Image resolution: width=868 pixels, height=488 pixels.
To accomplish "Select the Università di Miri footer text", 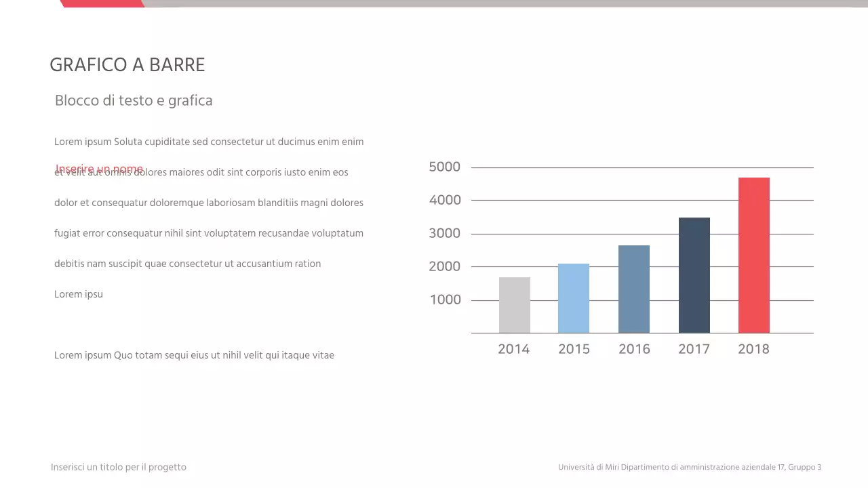I will [689, 467].
